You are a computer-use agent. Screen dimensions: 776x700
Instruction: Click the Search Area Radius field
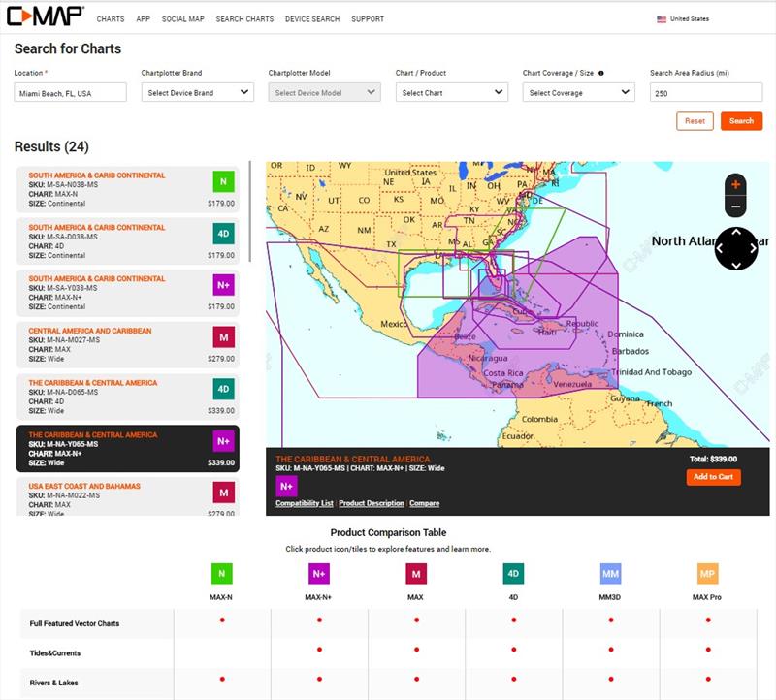click(706, 92)
